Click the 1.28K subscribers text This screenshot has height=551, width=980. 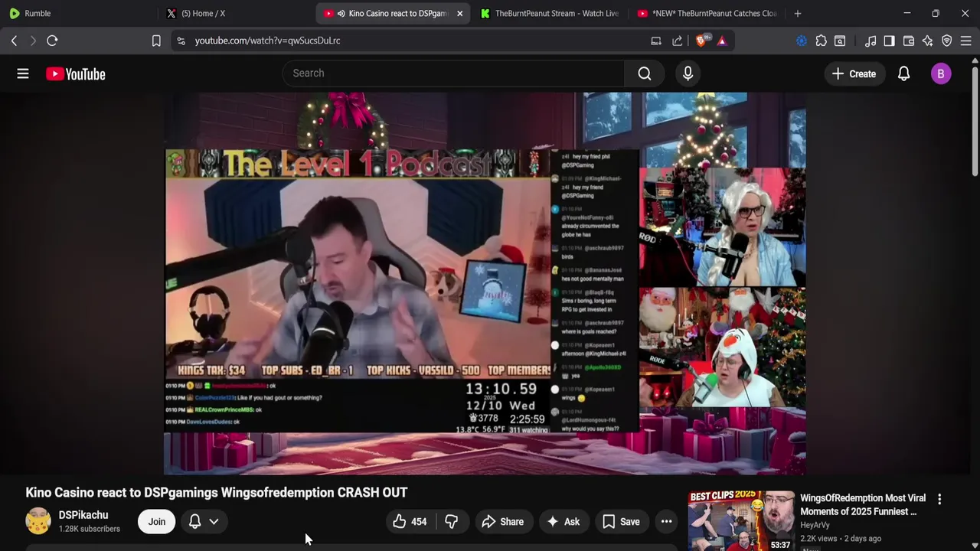90,529
